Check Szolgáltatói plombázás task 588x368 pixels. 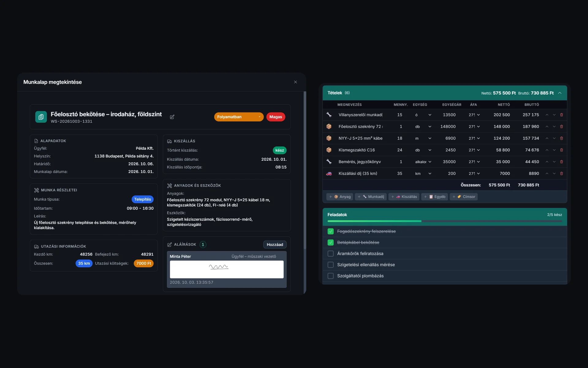330,276
